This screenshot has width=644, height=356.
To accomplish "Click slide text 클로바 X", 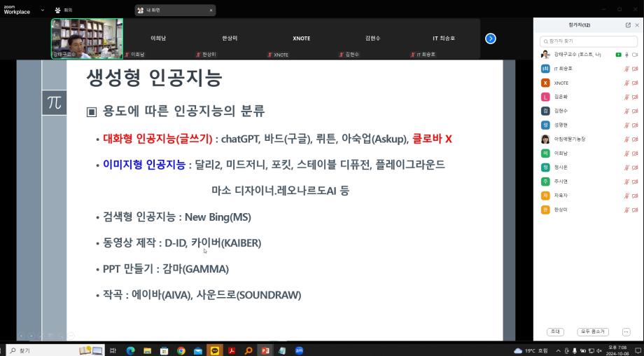I will click(x=432, y=139).
